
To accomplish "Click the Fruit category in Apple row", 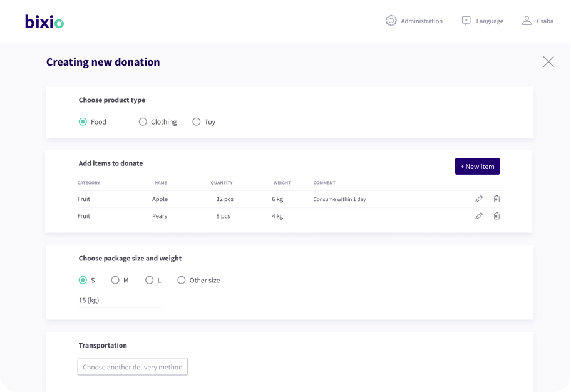I will (84, 199).
